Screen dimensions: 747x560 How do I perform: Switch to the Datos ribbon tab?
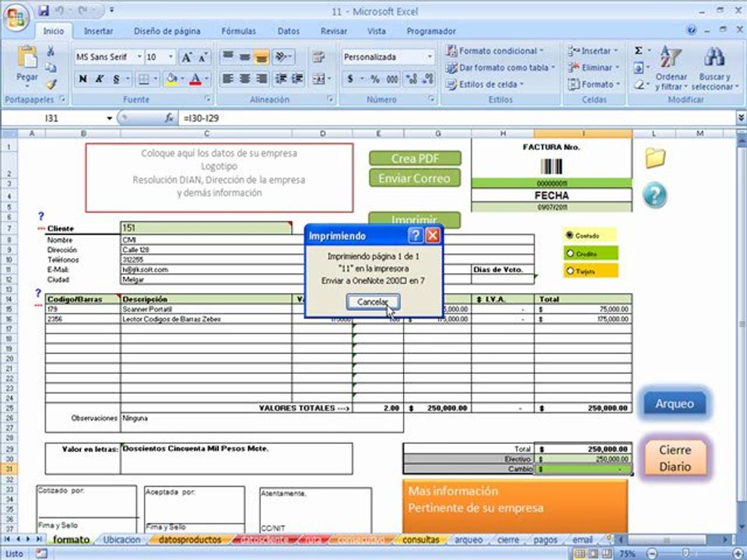pyautogui.click(x=288, y=31)
